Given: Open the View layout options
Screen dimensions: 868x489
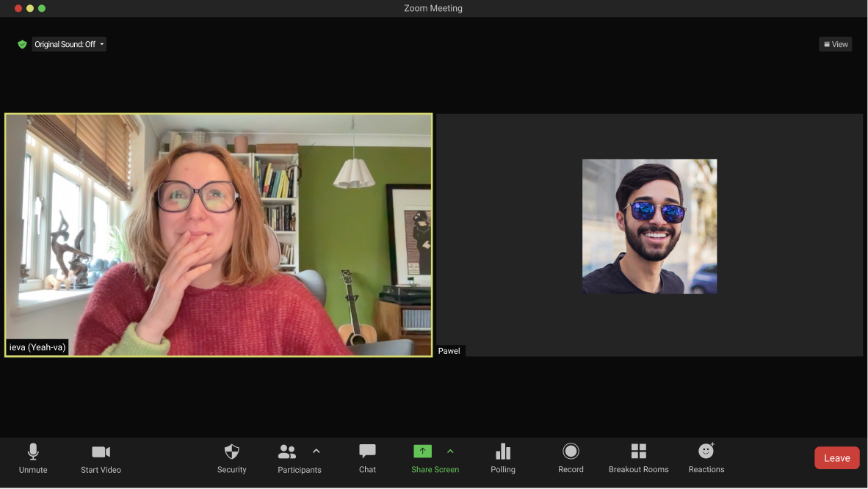Looking at the screenshot, I should coord(836,44).
